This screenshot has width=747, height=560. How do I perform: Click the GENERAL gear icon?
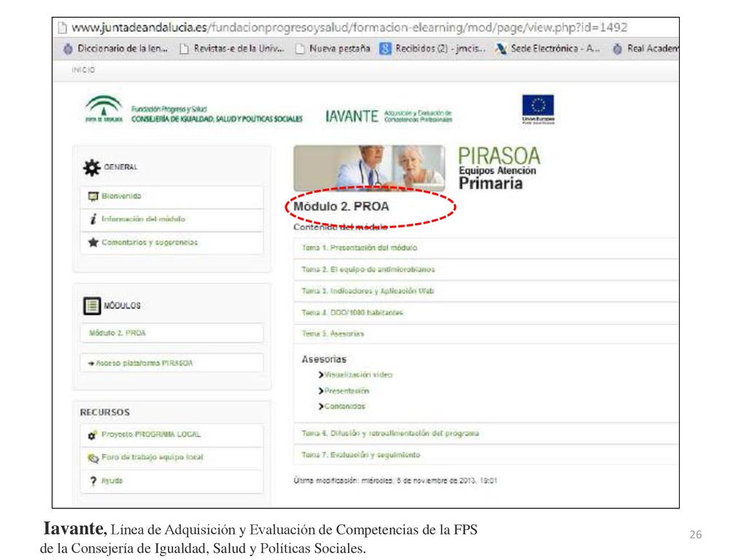click(x=91, y=168)
